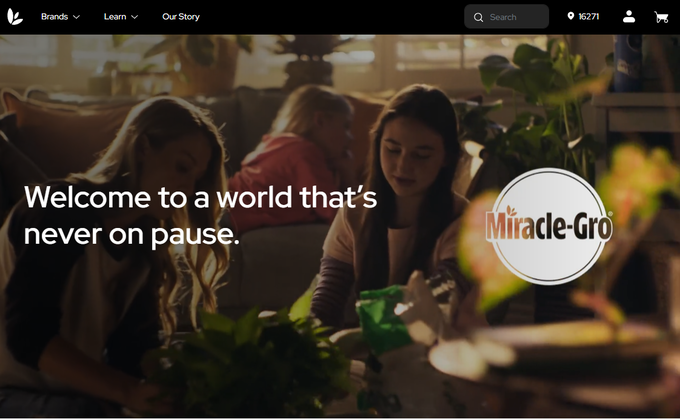Expand the chevron next to Brands
680x419 pixels.
point(76,17)
